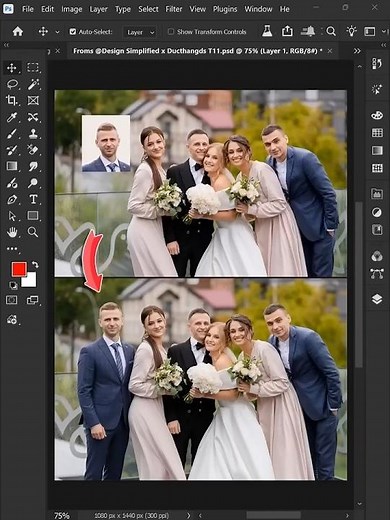Show hidden document tabs chevron
Image resolution: width=390 pixels, height=520 pixels.
tap(357, 51)
